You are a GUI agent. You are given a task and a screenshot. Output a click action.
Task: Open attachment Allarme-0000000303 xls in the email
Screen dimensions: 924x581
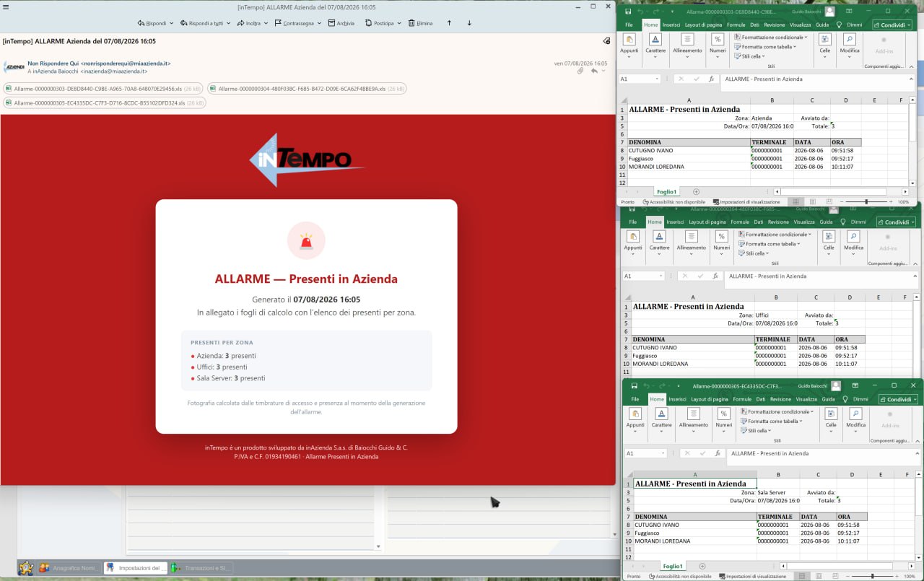coord(103,89)
